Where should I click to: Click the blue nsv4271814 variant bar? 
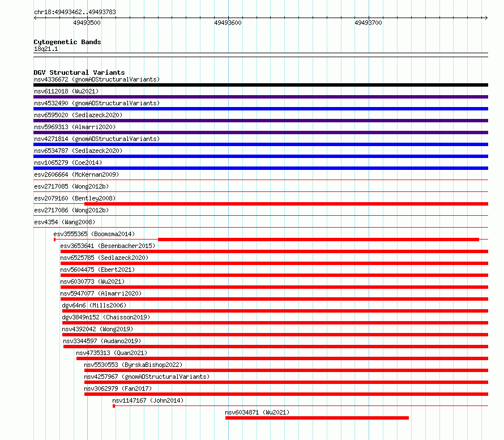point(260,144)
